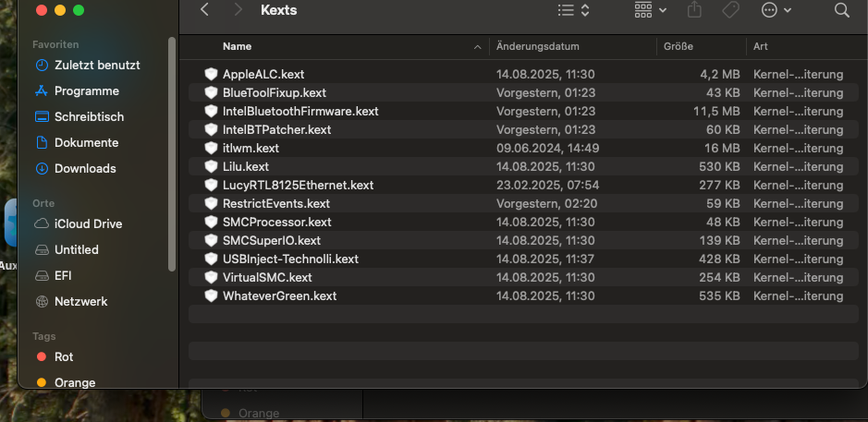The image size is (868, 422).
Task: Click the 09.06.2024, 14:49 date cell
Action: [x=547, y=149]
